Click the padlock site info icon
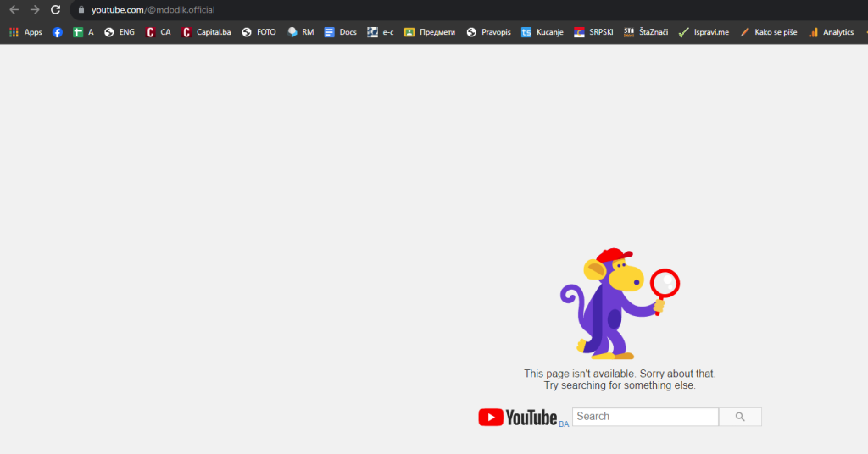This screenshot has width=868, height=454. [81, 10]
